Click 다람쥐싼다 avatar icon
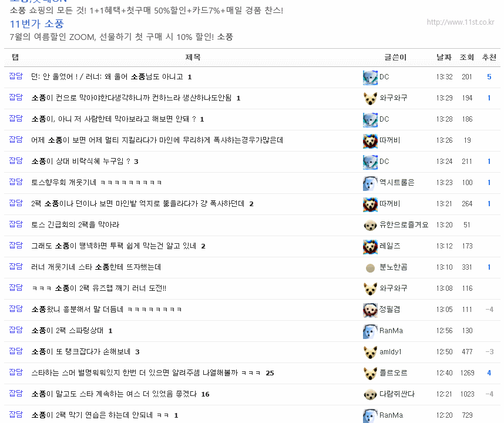This screenshot has width=504, height=423. tap(370, 395)
